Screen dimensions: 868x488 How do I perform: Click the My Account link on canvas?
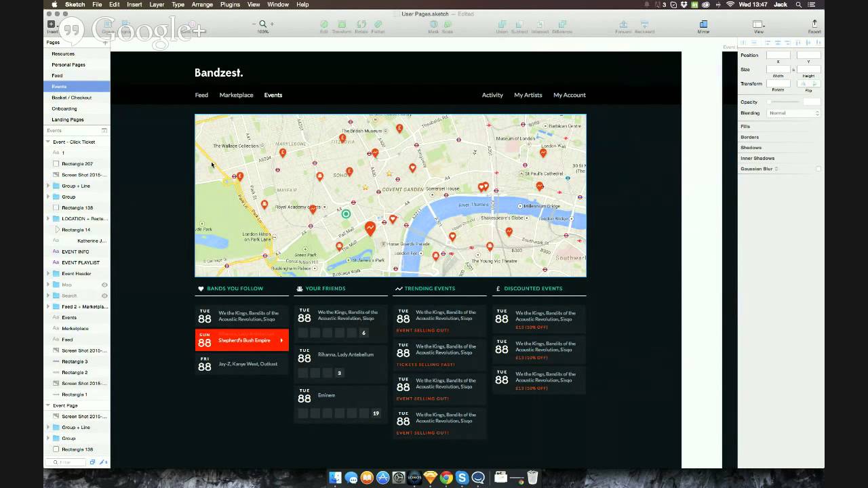click(570, 95)
